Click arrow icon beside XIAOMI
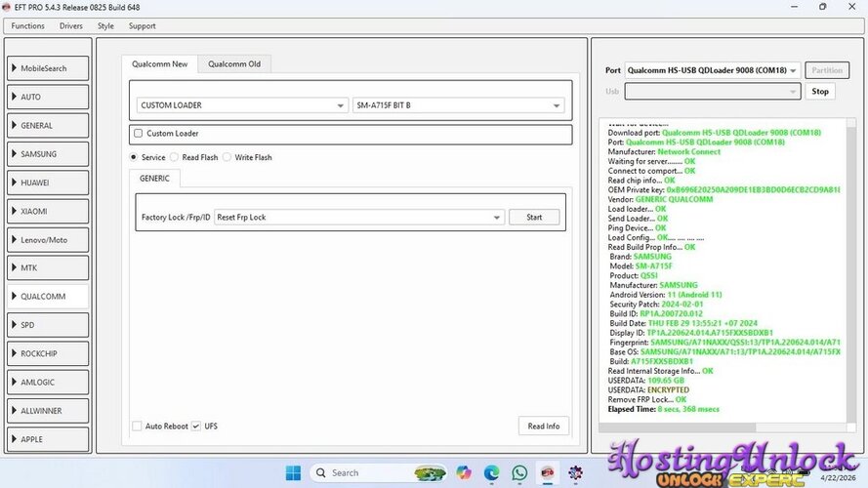Image resolution: width=868 pixels, height=488 pixels. [x=14, y=211]
